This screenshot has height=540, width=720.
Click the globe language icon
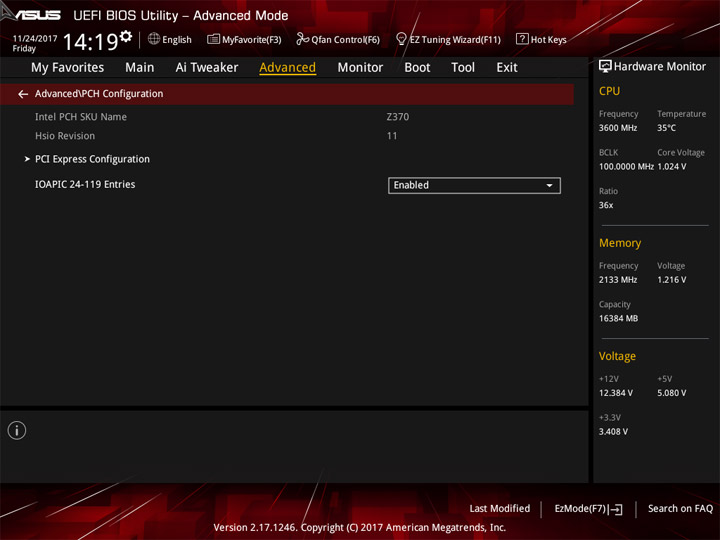point(154,39)
